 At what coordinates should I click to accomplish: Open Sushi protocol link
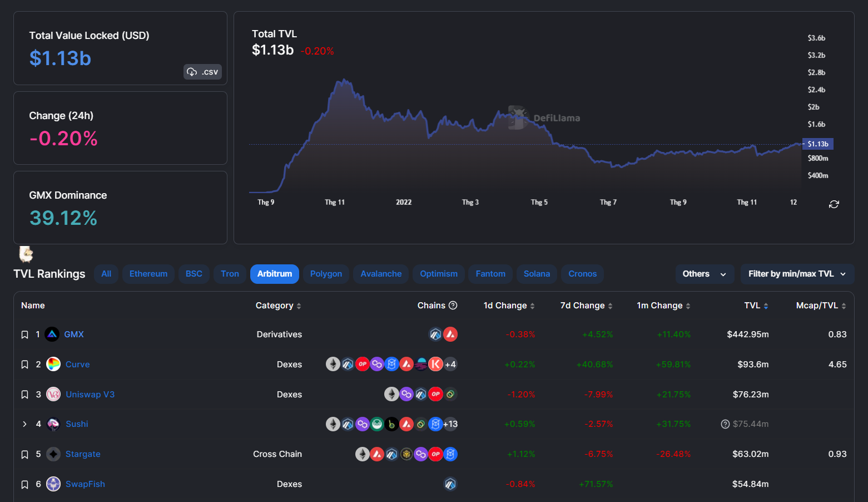tap(77, 424)
